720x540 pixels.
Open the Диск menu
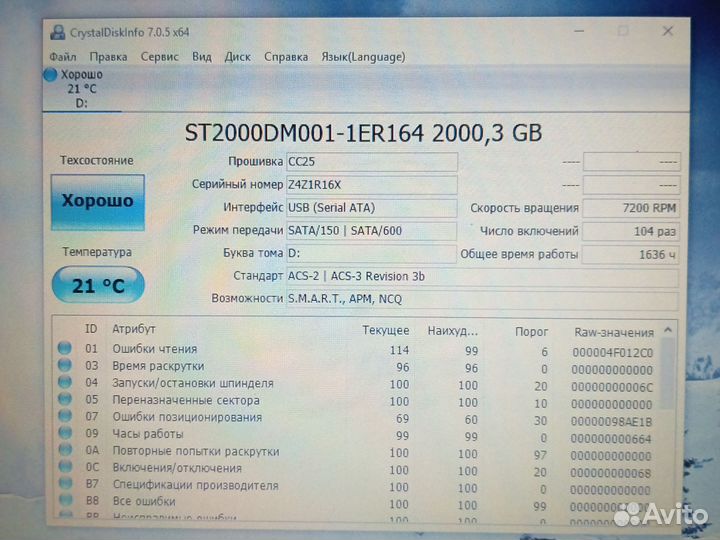click(237, 57)
